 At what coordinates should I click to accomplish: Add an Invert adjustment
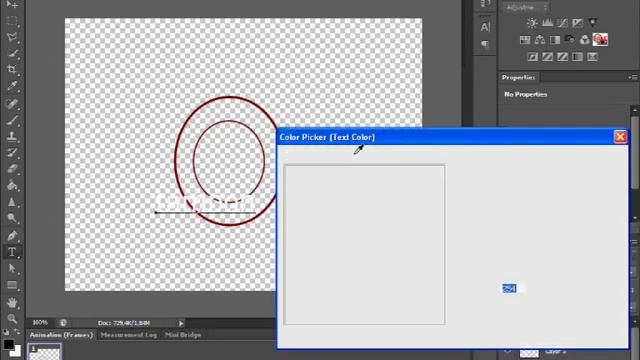(533, 57)
